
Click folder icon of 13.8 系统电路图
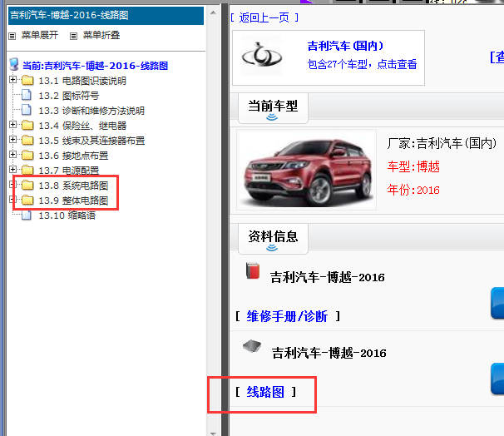(27, 186)
